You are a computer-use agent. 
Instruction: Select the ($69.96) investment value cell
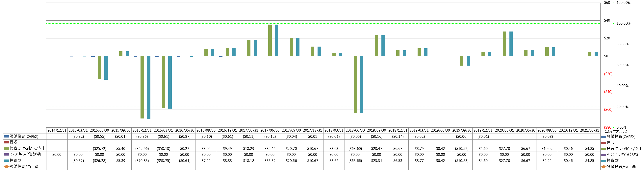tap(142, 149)
